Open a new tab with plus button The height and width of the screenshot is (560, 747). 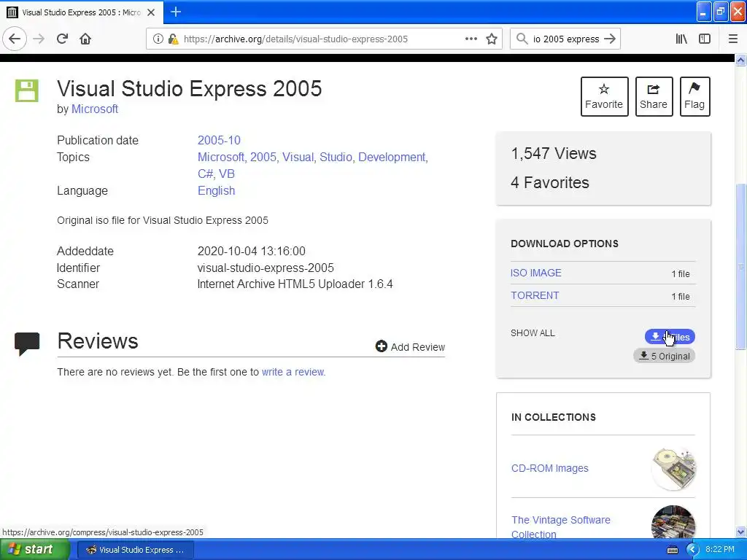click(x=176, y=12)
